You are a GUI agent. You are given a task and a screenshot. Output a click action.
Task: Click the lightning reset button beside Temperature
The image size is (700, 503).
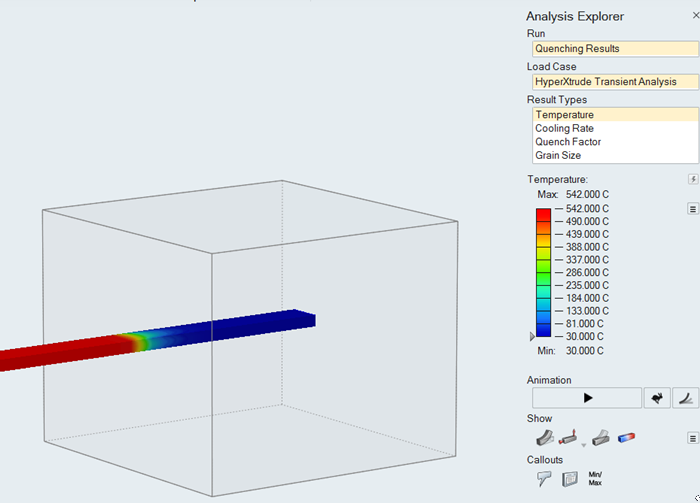coord(692,179)
